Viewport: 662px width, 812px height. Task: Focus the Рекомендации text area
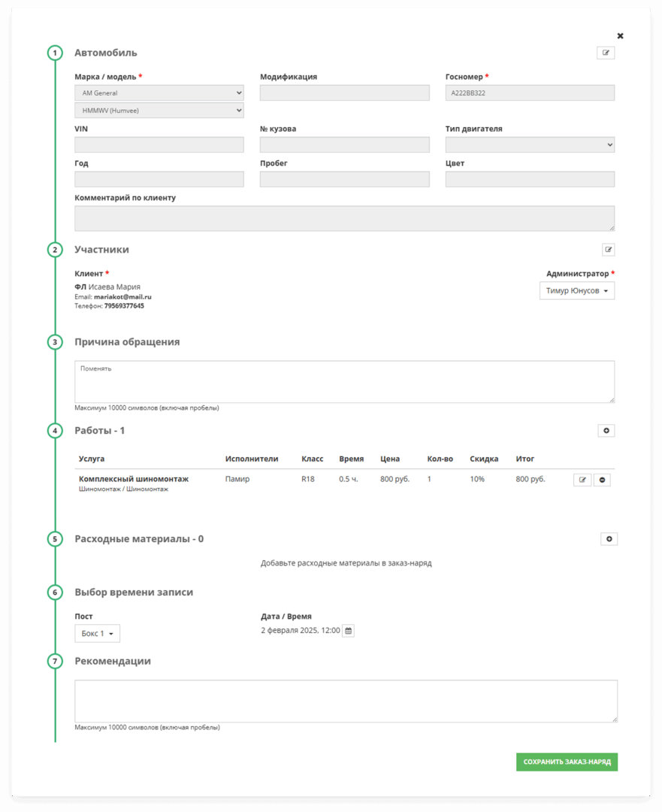click(x=346, y=701)
